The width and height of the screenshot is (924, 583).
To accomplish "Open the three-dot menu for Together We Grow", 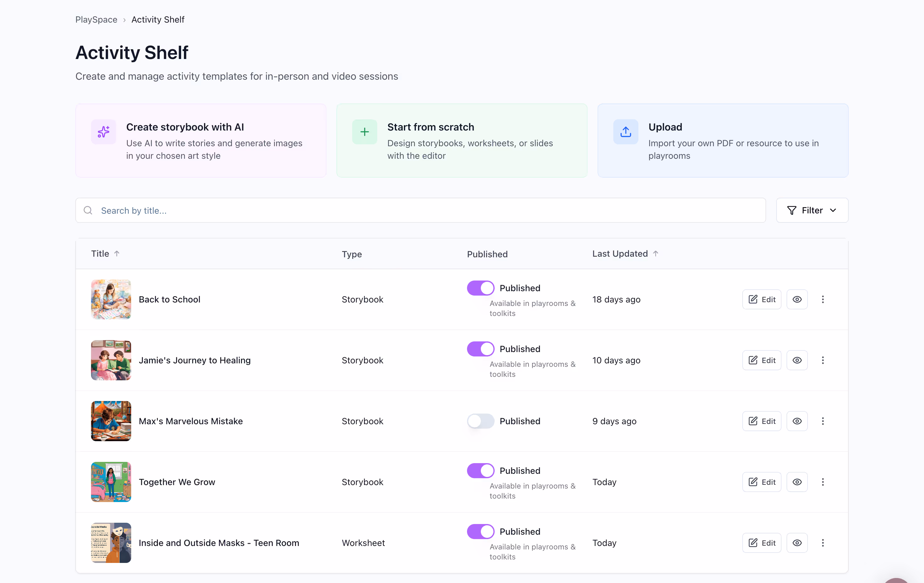I will [823, 482].
